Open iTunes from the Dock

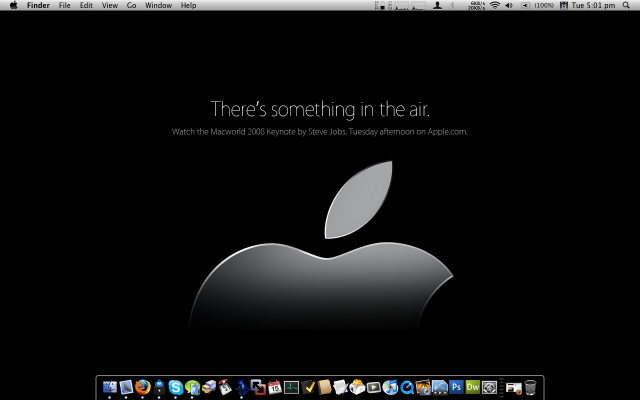390,387
